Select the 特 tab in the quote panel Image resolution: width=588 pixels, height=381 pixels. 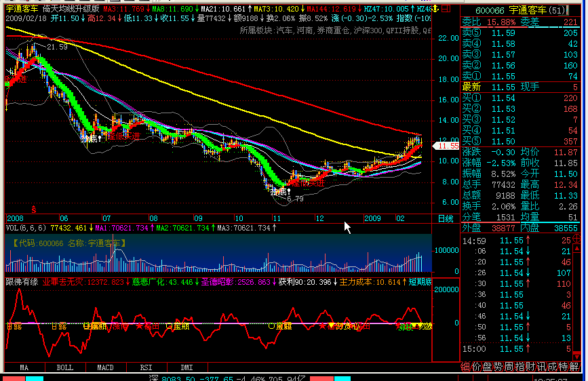tap(563, 367)
